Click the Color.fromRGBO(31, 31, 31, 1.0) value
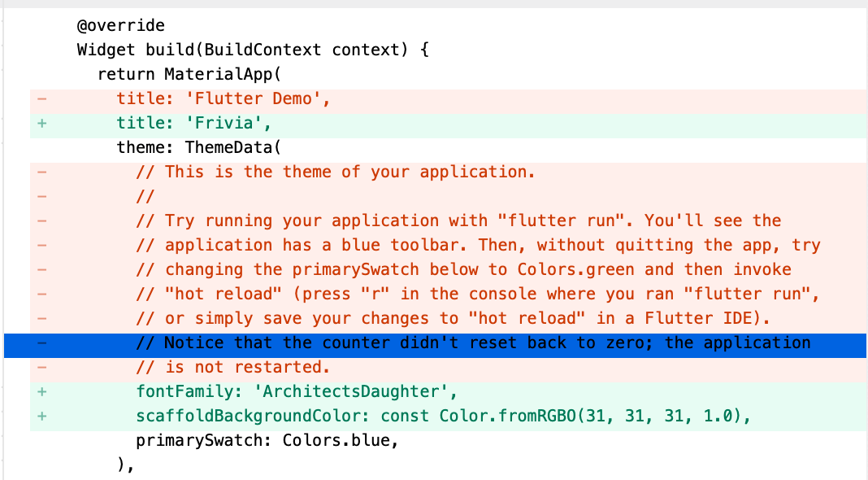The width and height of the screenshot is (868, 480). (593, 416)
